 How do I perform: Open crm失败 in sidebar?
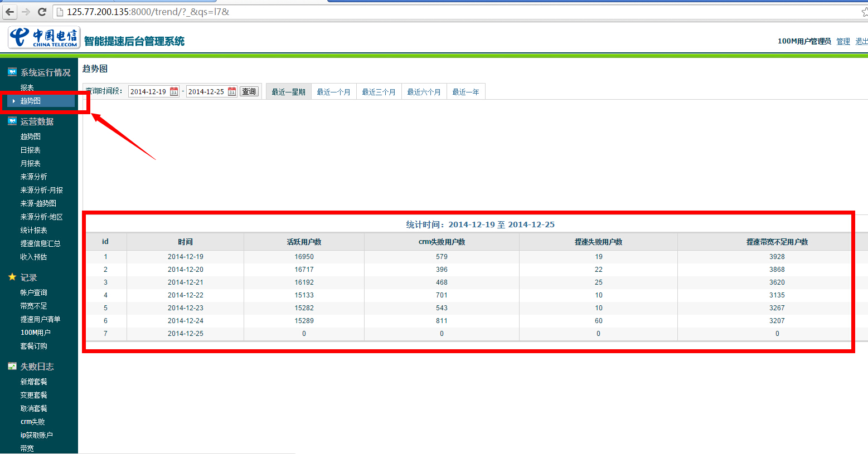click(x=32, y=422)
